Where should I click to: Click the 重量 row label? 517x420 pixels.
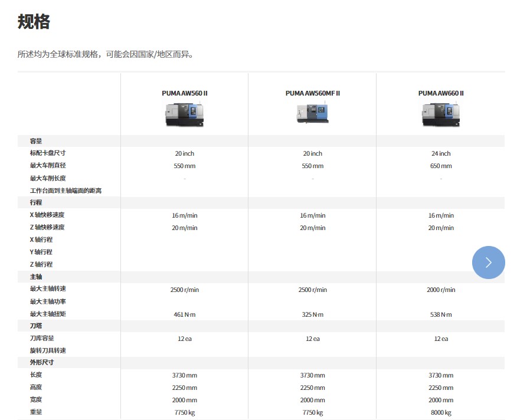[36, 412]
